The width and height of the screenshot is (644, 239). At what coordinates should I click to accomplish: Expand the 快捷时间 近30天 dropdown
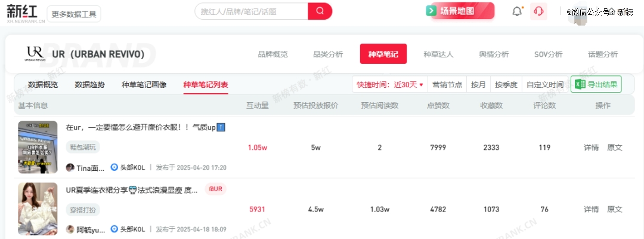390,84
